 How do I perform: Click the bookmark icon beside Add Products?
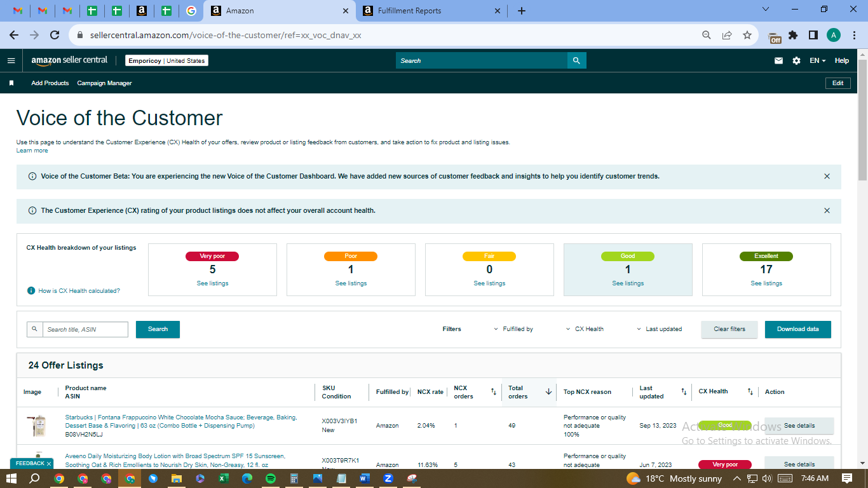point(11,83)
